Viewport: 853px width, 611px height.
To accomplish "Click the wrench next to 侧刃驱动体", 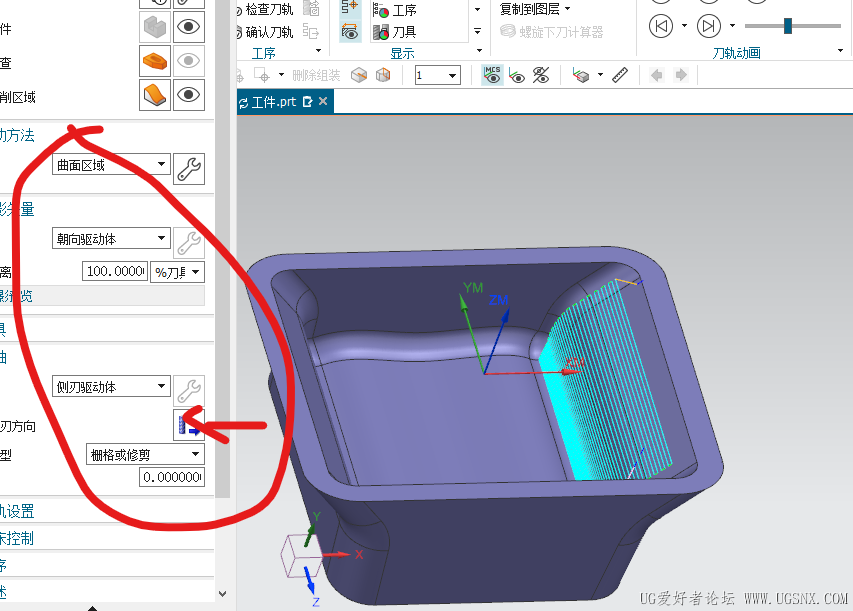I will (189, 391).
